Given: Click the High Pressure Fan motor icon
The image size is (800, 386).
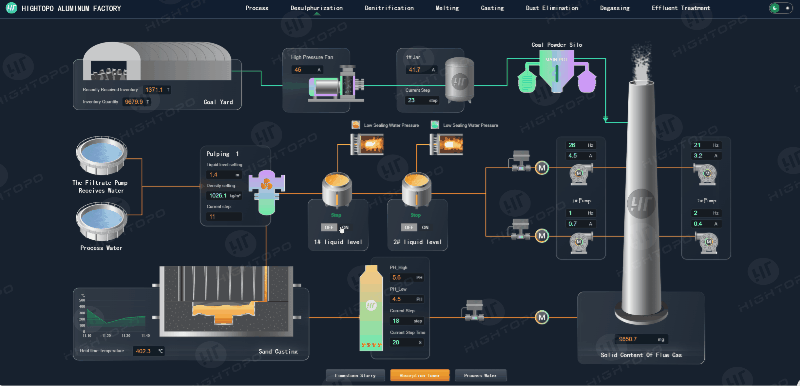Looking at the screenshot, I should pyautogui.click(x=336, y=83).
